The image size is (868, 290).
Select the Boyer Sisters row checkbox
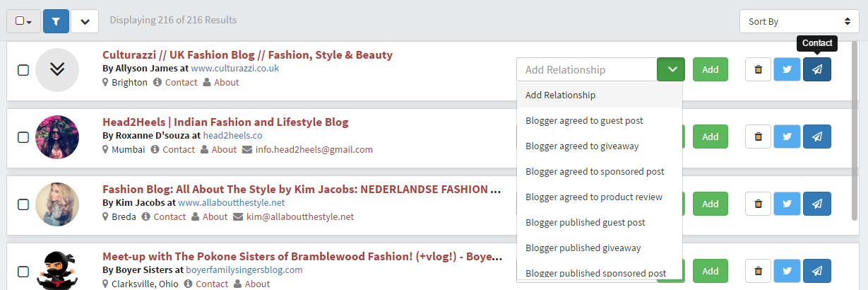[23, 272]
